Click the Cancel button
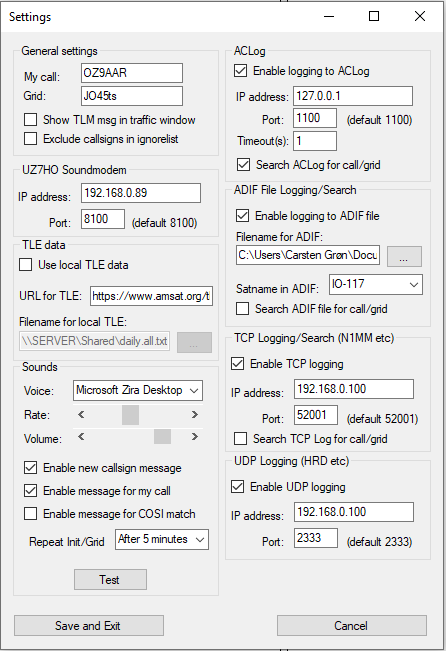 pos(352,626)
